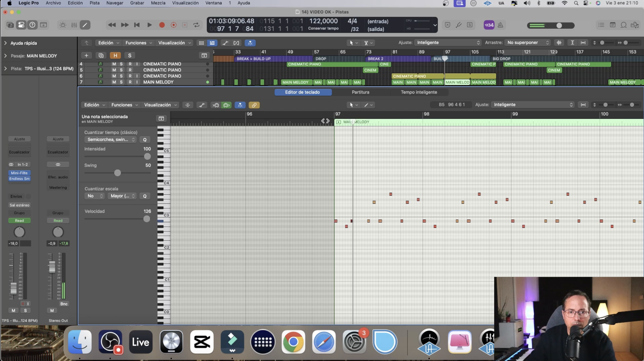This screenshot has width=644, height=361.
Task: Click the MIDI link icon in piano roll
Action: [x=254, y=105]
